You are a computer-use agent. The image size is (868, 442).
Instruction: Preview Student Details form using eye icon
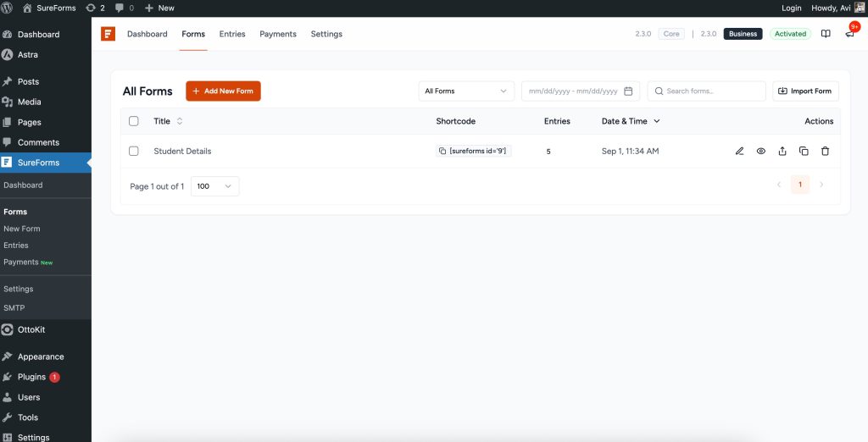click(760, 151)
